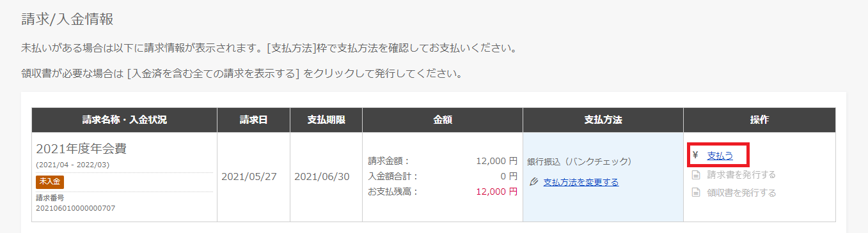Click the 請求名称・入金状況 column header
Viewport: 868px width, 233px height.
point(125,120)
